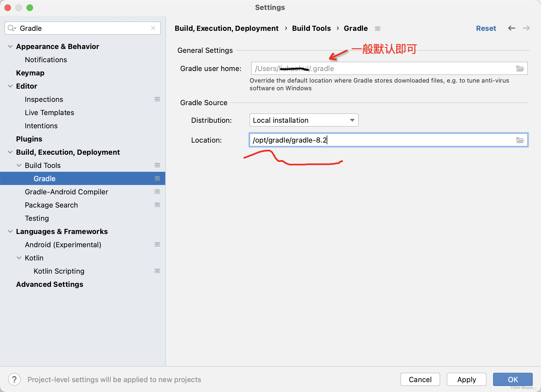This screenshot has height=392, width=541.
Task: Open Intentions settings
Action: tap(41, 126)
